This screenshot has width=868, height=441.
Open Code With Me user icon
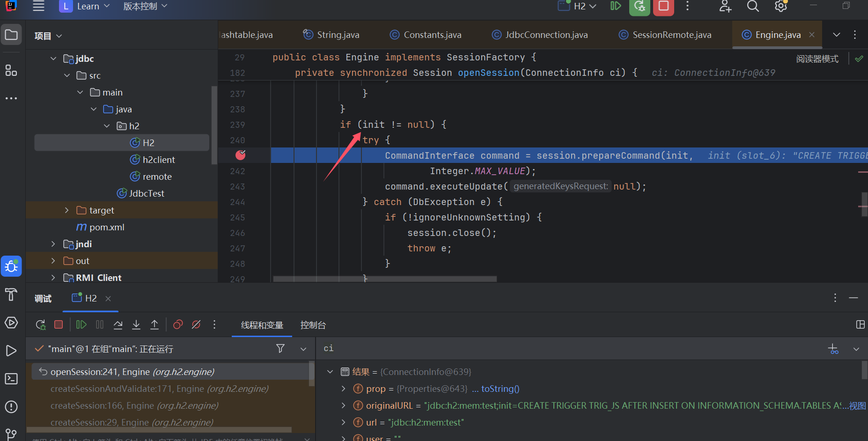pyautogui.click(x=725, y=6)
